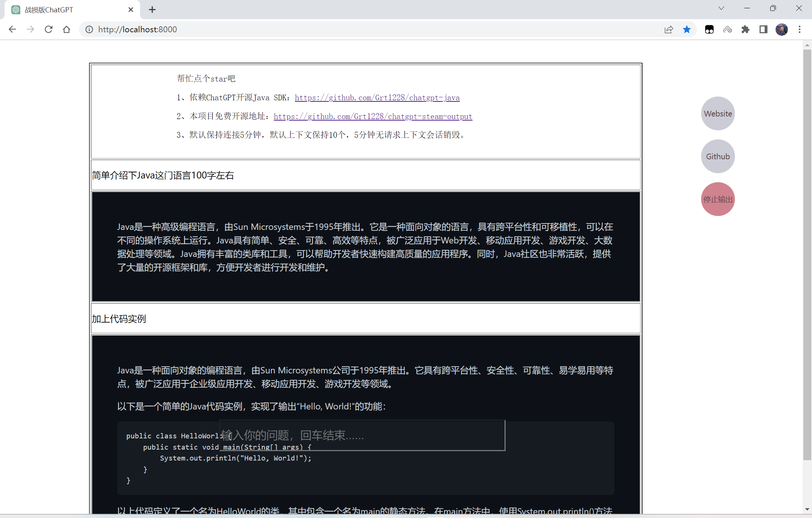Open Chrome's three-dot menu

coord(800,29)
